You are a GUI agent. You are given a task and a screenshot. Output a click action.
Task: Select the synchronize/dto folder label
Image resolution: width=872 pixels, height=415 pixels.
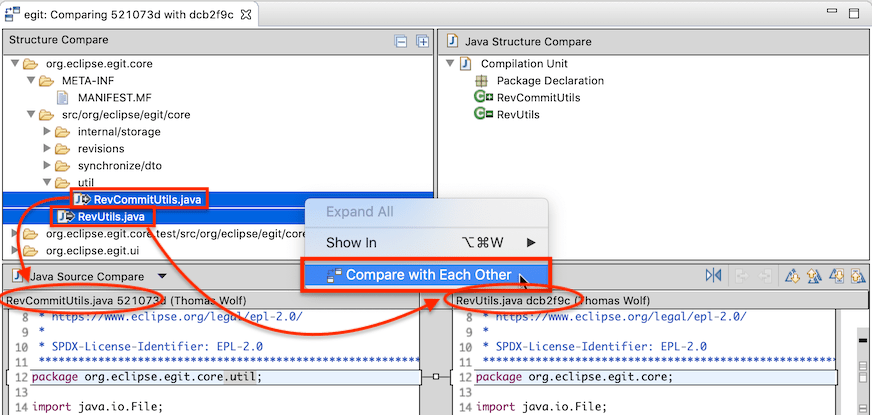tap(120, 166)
